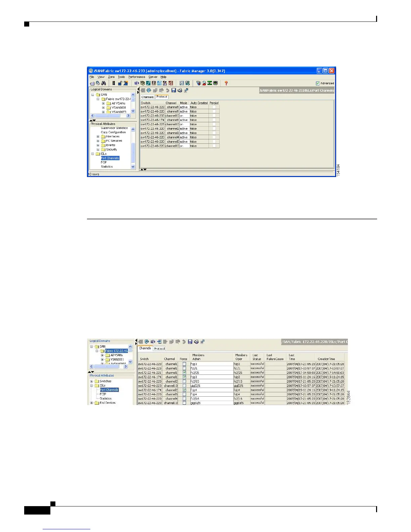Click the leftmost icon in the lower panel toolbar
The image size is (411, 532).
(141, 342)
